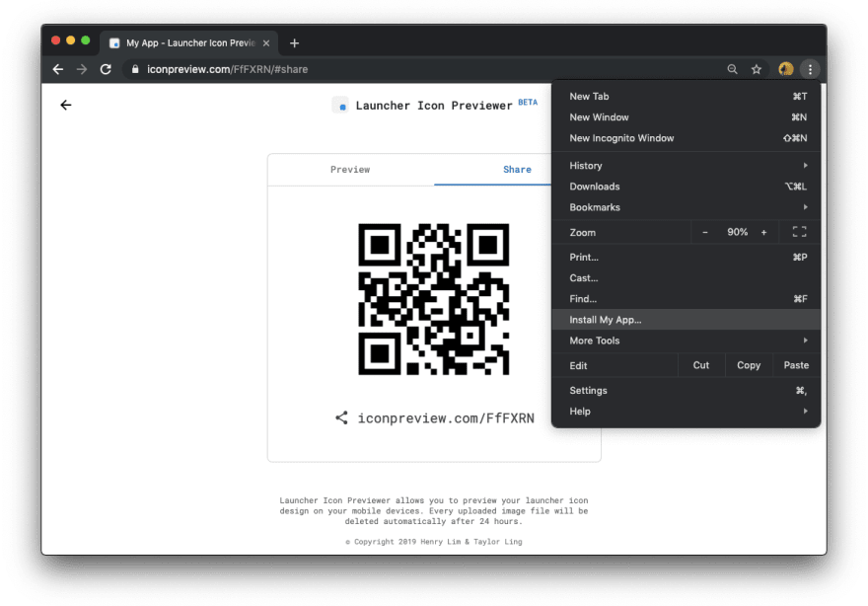Click the Paste button in Edit row
Screen dimensions: 868x606
(796, 365)
